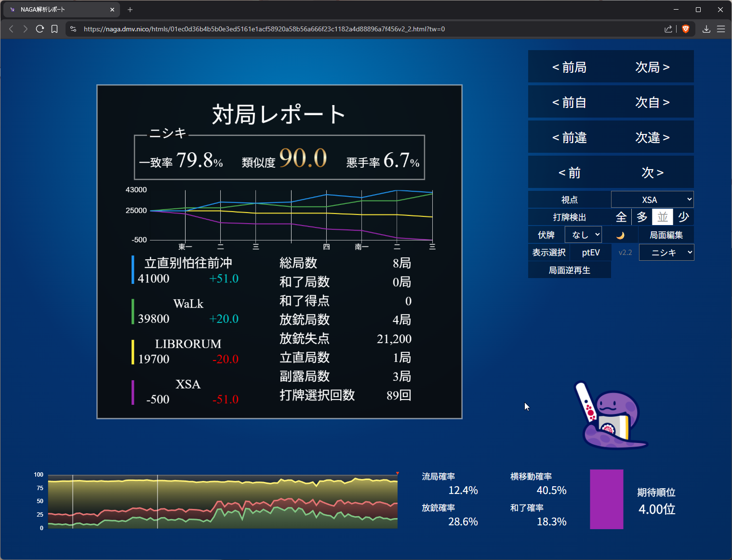
Task: Open the browser hamburger menu
Action: point(721,29)
